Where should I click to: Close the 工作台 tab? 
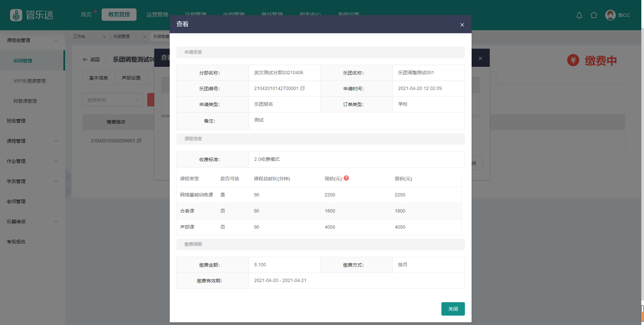pos(104,37)
